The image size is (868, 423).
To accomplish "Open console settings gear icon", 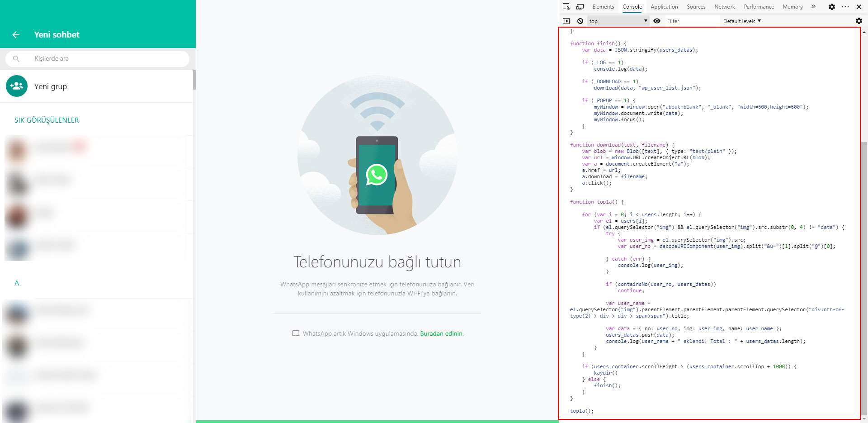I will point(859,21).
